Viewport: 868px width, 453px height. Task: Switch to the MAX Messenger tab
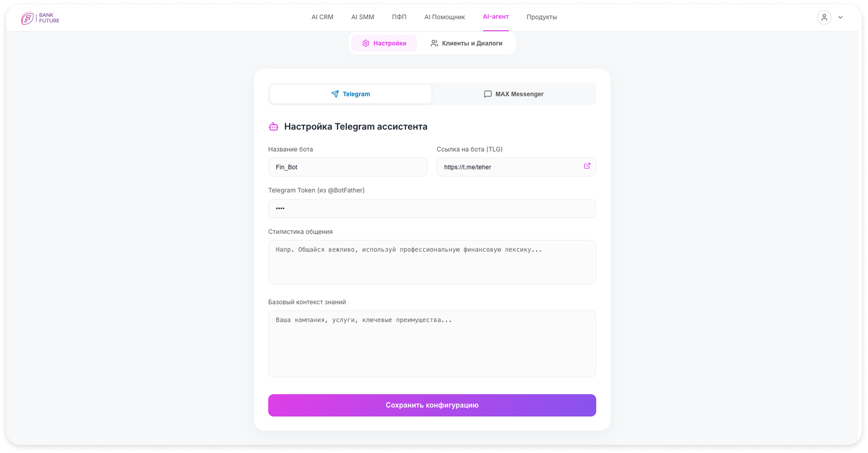tap(514, 94)
